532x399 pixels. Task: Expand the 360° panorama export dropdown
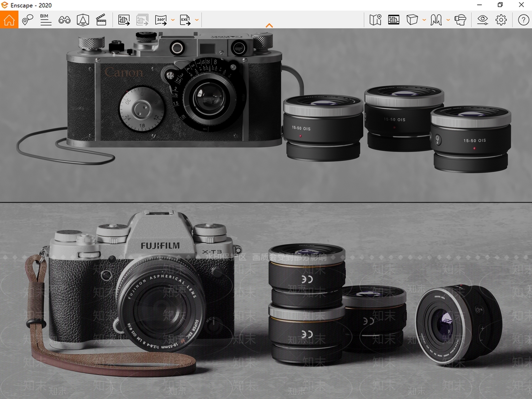point(173,20)
